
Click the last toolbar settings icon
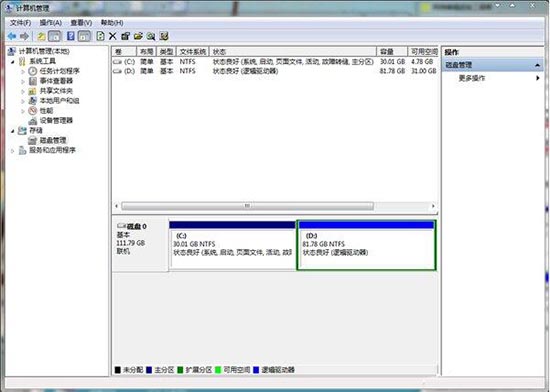click(x=164, y=36)
